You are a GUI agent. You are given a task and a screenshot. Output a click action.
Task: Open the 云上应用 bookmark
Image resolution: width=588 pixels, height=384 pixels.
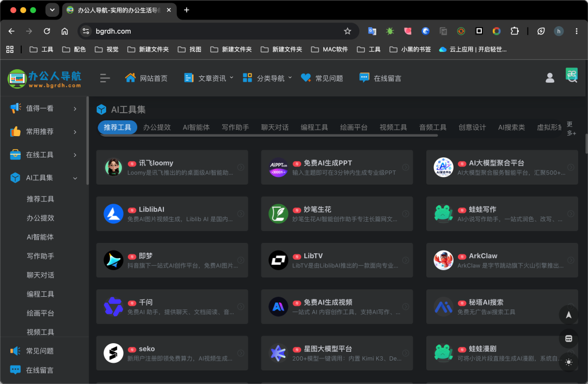473,49
